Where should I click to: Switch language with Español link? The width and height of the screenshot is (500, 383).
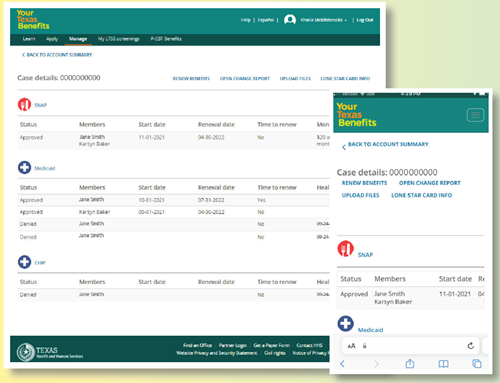click(x=266, y=20)
